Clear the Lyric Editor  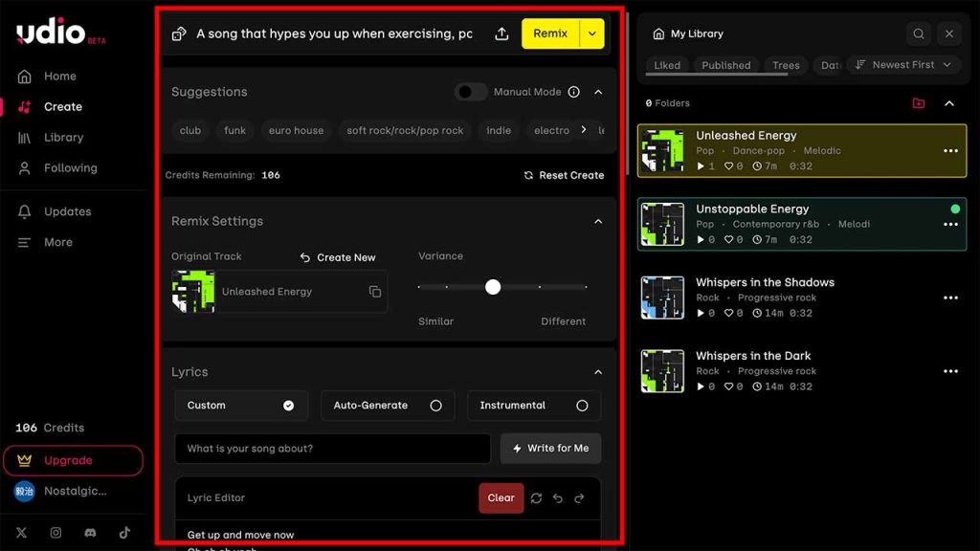coord(501,497)
